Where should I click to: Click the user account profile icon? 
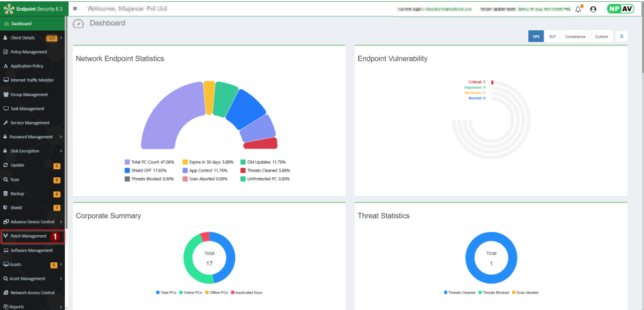pyautogui.click(x=592, y=9)
